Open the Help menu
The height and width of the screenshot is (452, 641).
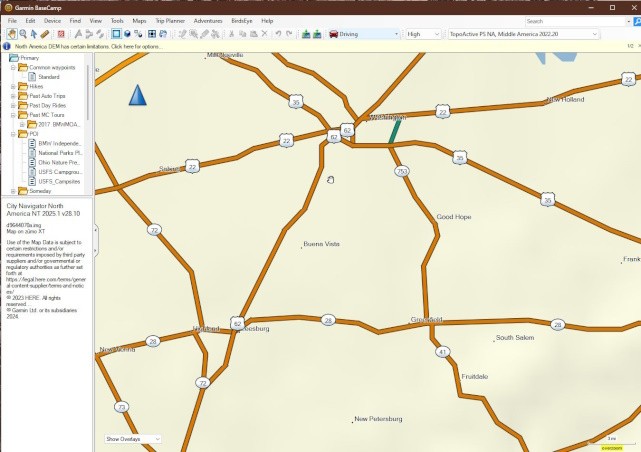(x=267, y=21)
